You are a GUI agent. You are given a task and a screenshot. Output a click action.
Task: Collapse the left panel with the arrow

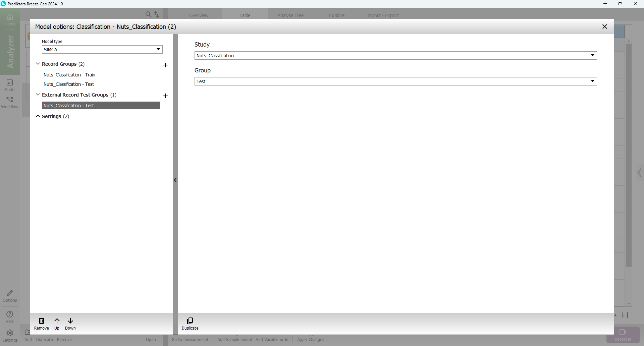coord(175,180)
